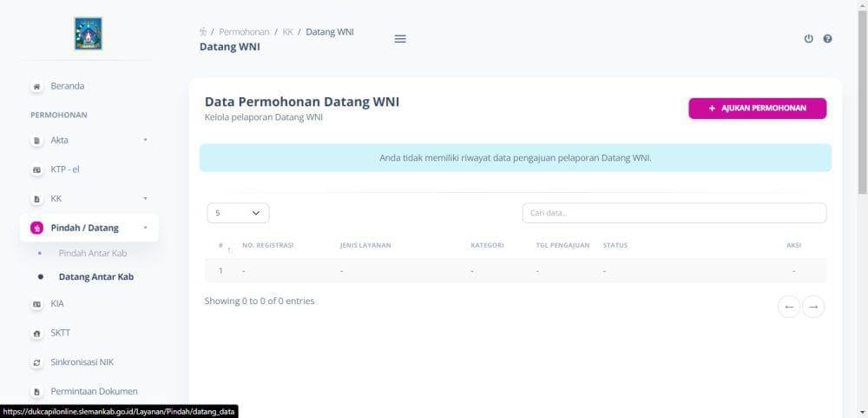The width and height of the screenshot is (868, 418).
Task: Open the entries-per-page dropdown showing 5
Action: coord(238,213)
